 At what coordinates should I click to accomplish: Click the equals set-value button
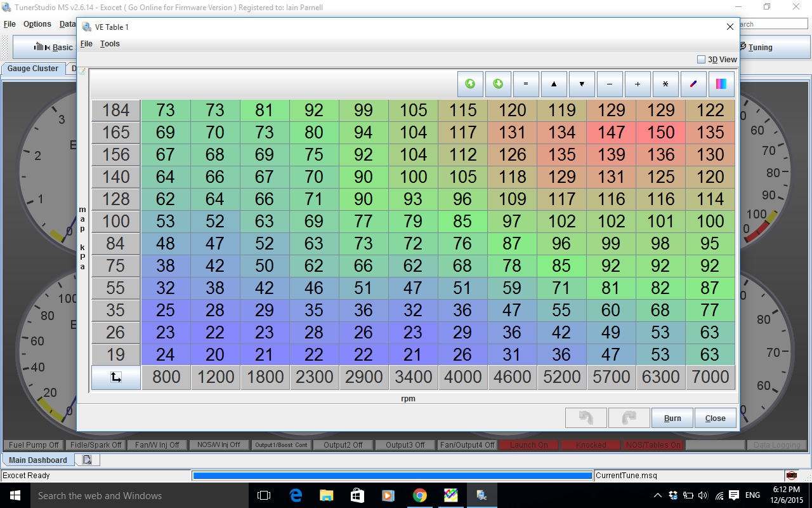(x=526, y=84)
